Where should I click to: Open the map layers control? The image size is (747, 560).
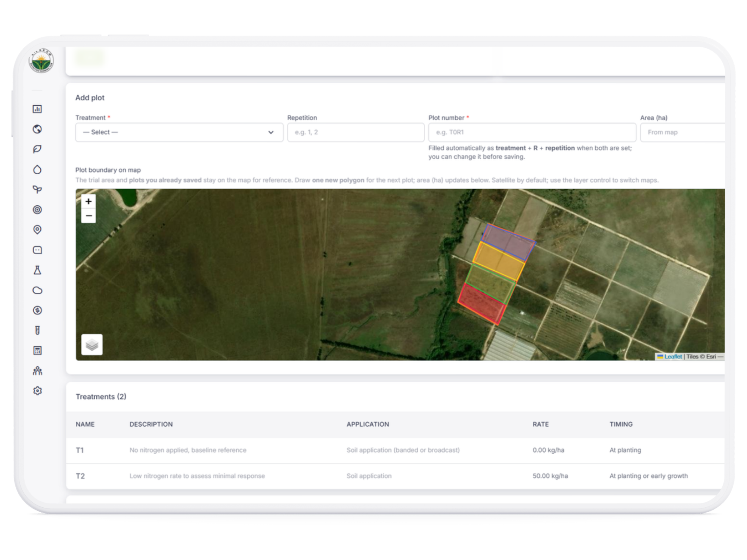coord(92,345)
